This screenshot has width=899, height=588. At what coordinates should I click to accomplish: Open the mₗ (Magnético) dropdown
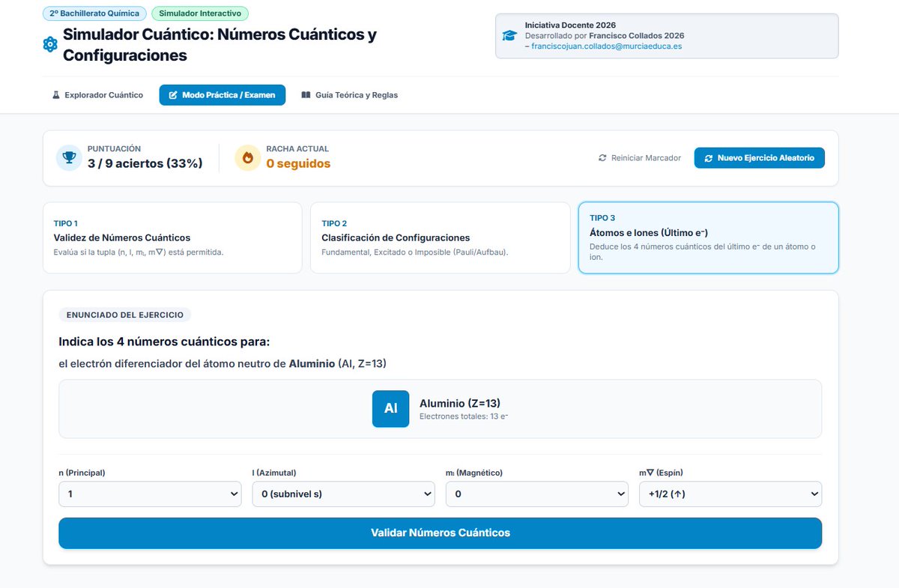pyautogui.click(x=537, y=494)
